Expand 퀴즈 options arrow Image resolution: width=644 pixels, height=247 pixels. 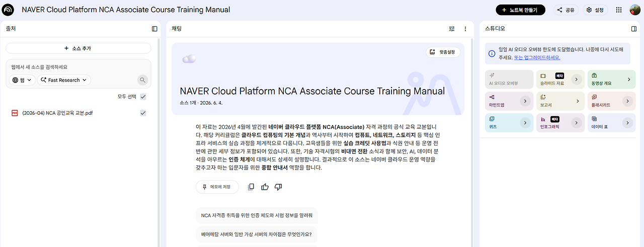(x=525, y=123)
